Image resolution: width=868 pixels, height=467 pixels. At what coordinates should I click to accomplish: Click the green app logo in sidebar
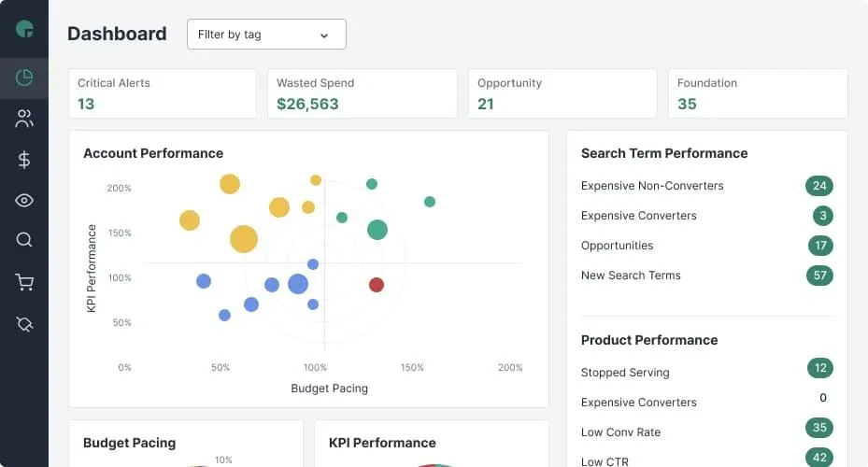[x=24, y=29]
